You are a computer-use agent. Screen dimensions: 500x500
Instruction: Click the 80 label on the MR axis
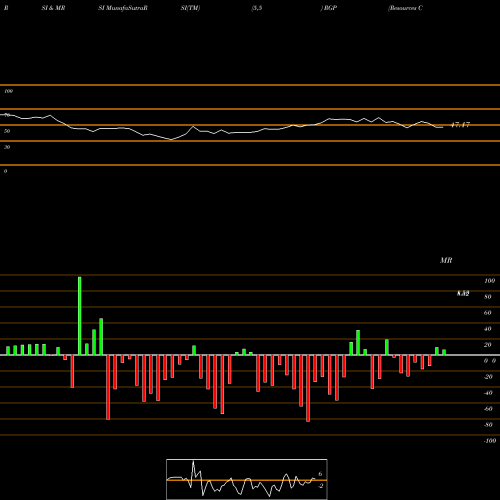488,297
